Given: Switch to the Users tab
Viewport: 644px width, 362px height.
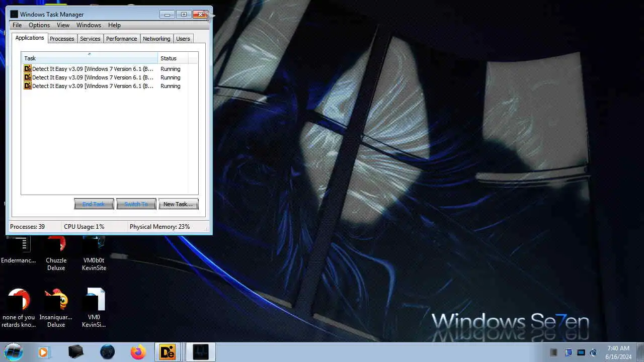Looking at the screenshot, I should [183, 39].
